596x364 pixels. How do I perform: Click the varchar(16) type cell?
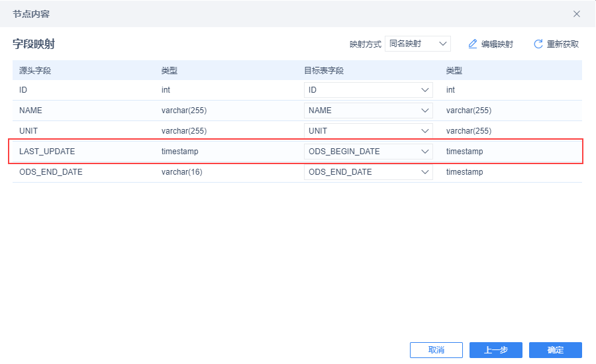[181, 172]
